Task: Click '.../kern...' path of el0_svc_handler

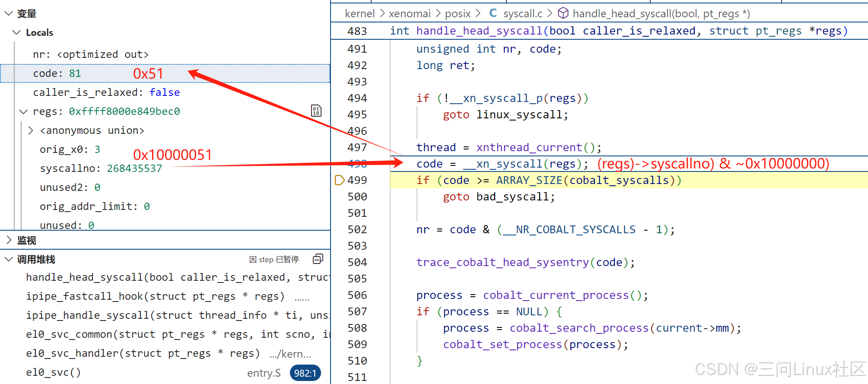Action: click(x=290, y=354)
